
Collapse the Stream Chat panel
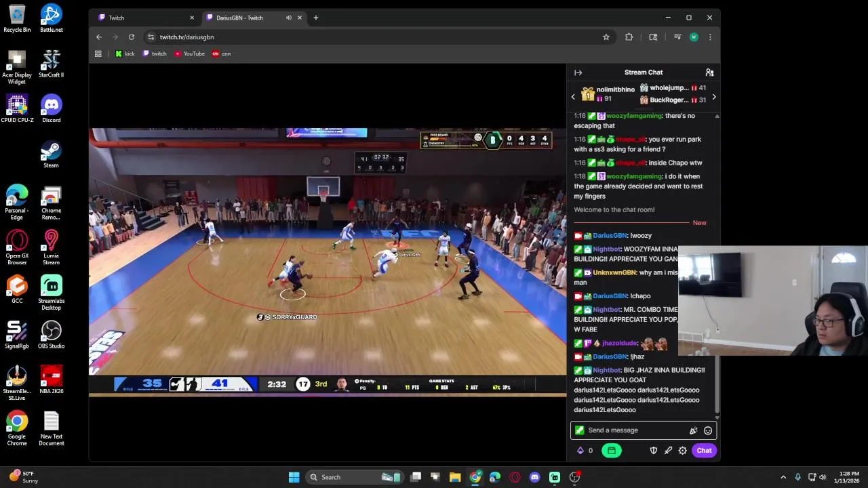(578, 73)
